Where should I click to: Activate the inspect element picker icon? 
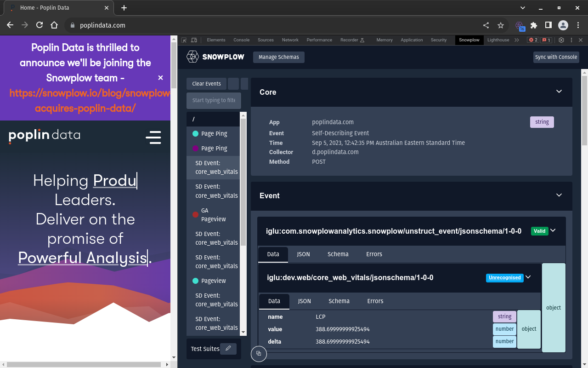pyautogui.click(x=184, y=40)
